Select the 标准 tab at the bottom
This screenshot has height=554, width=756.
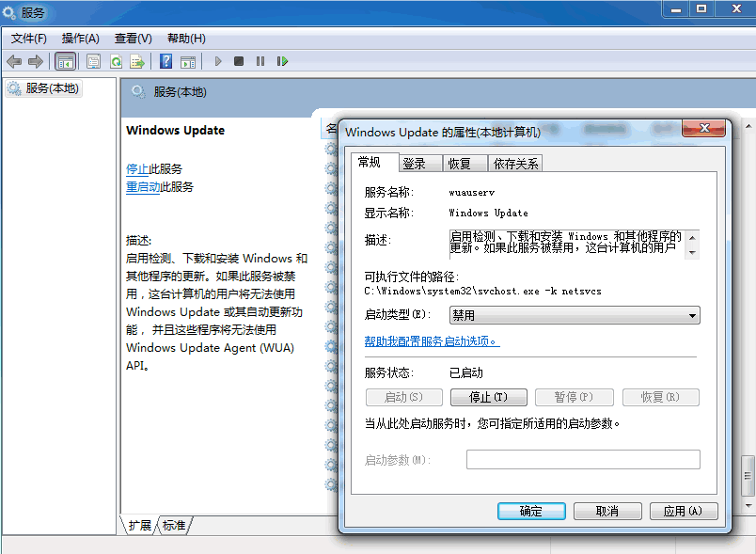(x=174, y=526)
